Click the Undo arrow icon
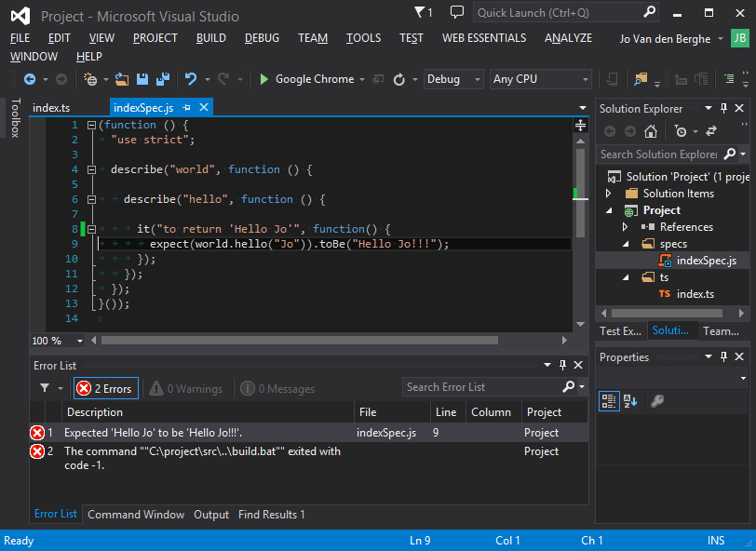The height and width of the screenshot is (551, 756). tap(191, 79)
